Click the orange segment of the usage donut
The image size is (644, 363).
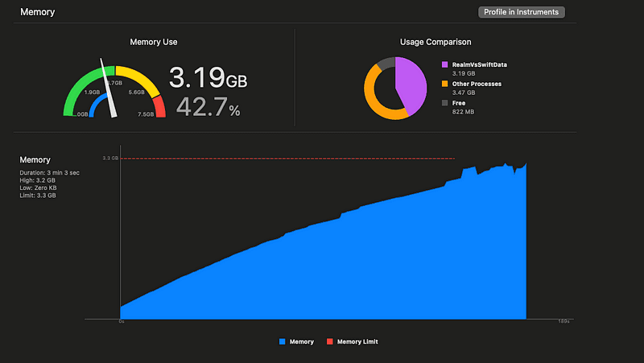(x=374, y=98)
